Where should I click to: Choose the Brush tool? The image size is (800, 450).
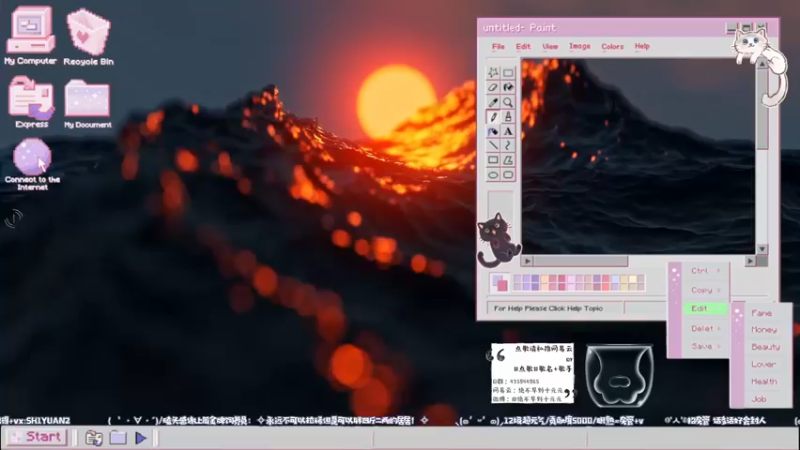[508, 117]
